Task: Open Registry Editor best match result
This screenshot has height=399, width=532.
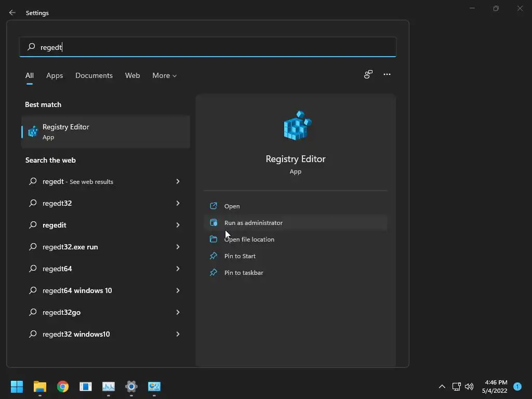Action: click(x=105, y=131)
